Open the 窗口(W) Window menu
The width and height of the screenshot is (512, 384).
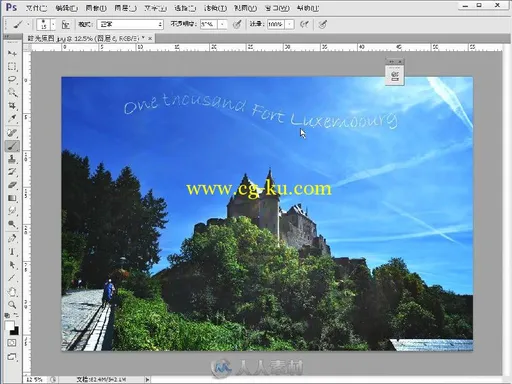click(277, 8)
